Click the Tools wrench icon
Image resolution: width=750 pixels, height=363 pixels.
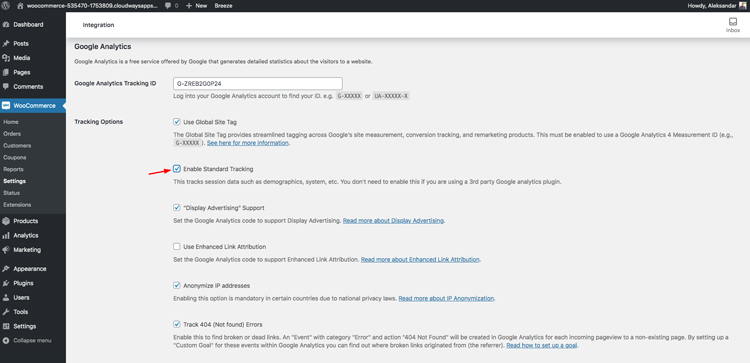click(6, 312)
